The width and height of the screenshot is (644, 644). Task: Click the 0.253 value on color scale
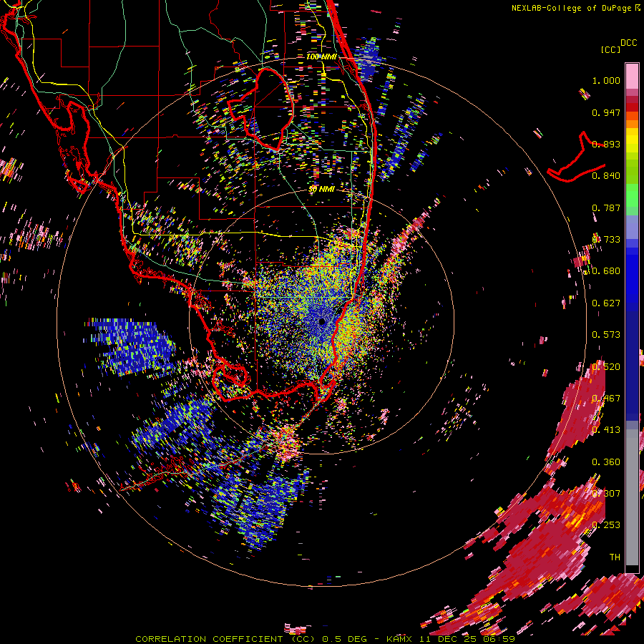pyautogui.click(x=606, y=525)
